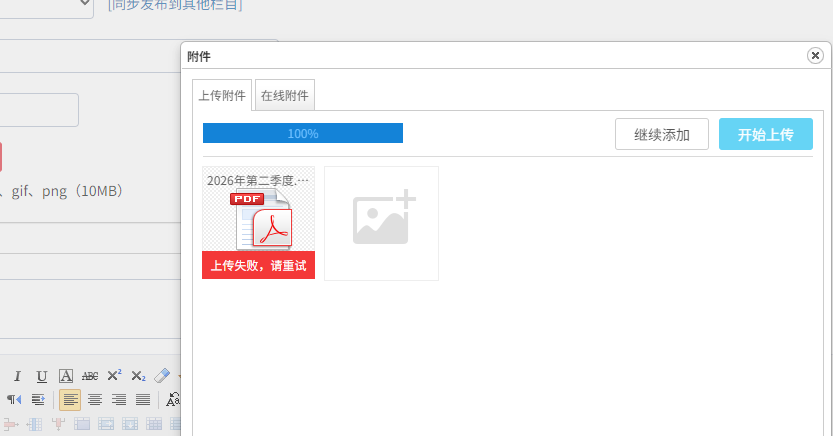Click the merge cells table icon

[x=82, y=424]
